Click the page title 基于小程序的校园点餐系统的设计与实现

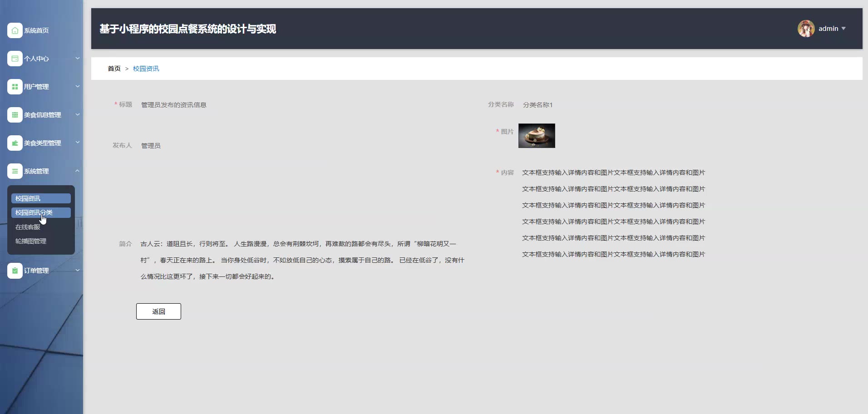pyautogui.click(x=188, y=29)
